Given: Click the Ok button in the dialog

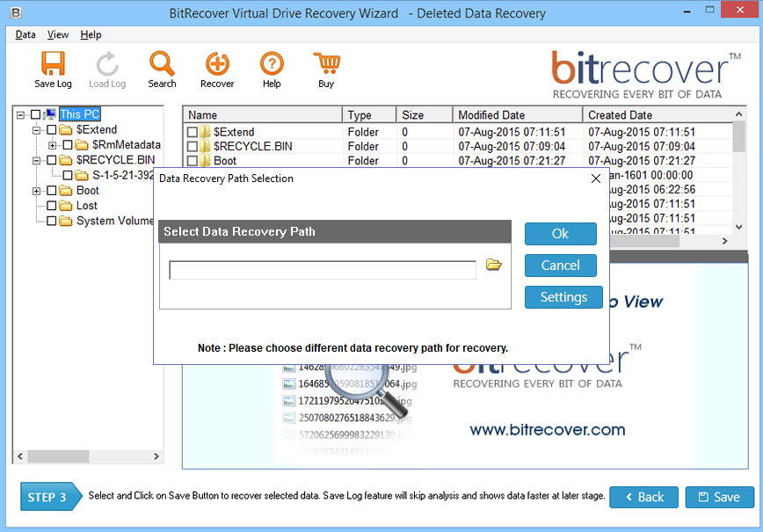Looking at the screenshot, I should coord(561,234).
